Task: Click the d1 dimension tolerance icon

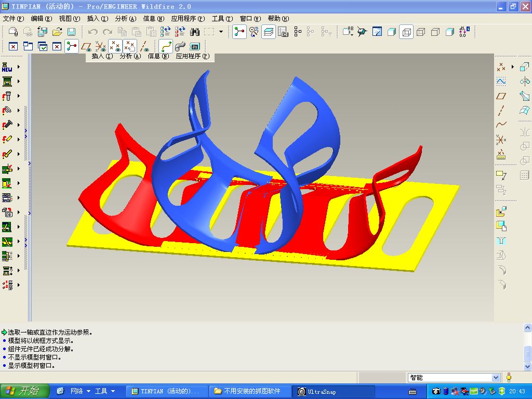Action: point(464,32)
